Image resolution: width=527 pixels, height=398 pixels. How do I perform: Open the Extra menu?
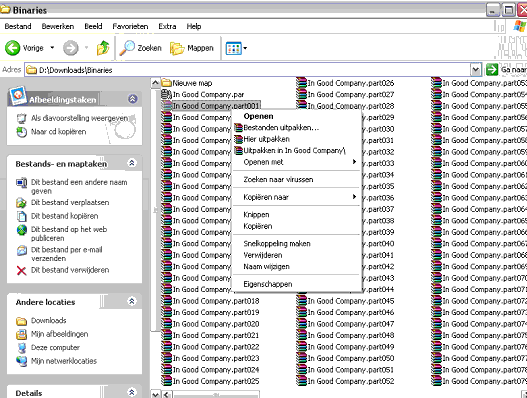coord(167,26)
